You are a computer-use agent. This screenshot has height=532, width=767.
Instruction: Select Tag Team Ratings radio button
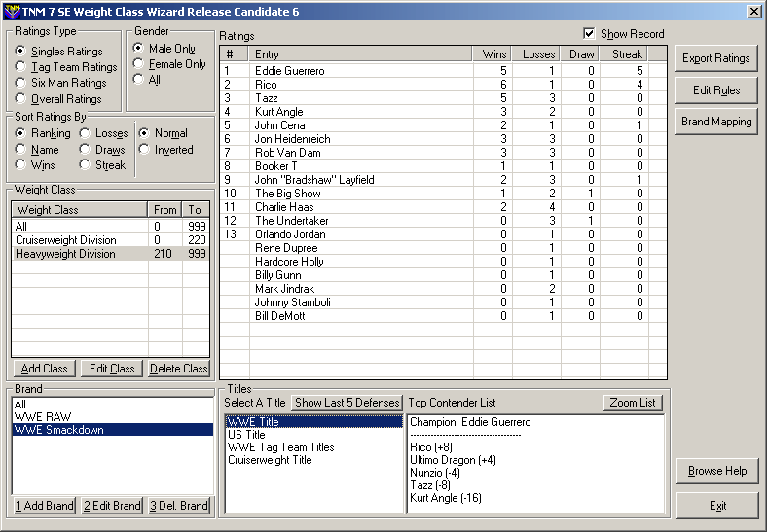point(21,67)
